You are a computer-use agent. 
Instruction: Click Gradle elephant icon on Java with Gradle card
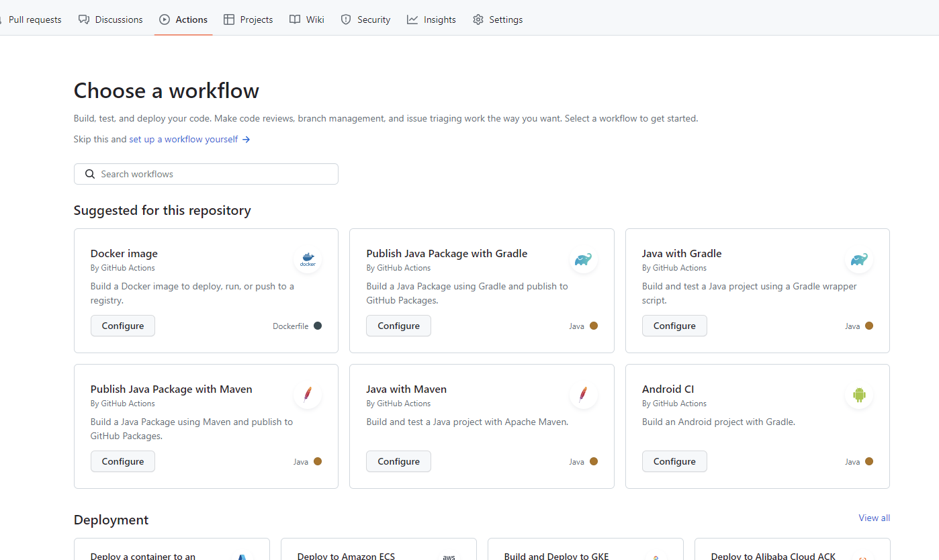point(859,260)
